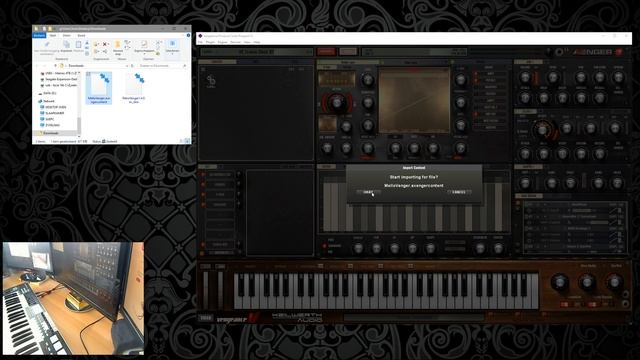Click the yellow new folder icon in Explorer ribbon
This screenshot has height=360, width=640.
point(118,45)
